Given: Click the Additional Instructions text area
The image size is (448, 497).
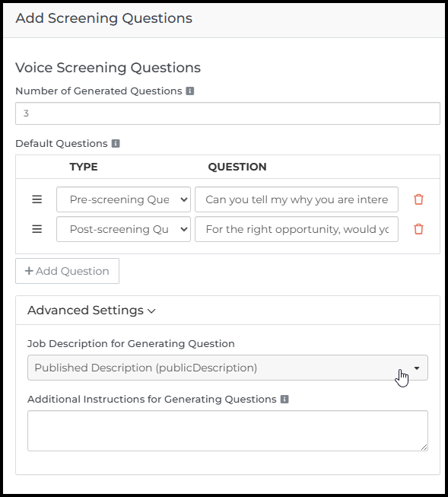Looking at the screenshot, I should click(x=227, y=431).
